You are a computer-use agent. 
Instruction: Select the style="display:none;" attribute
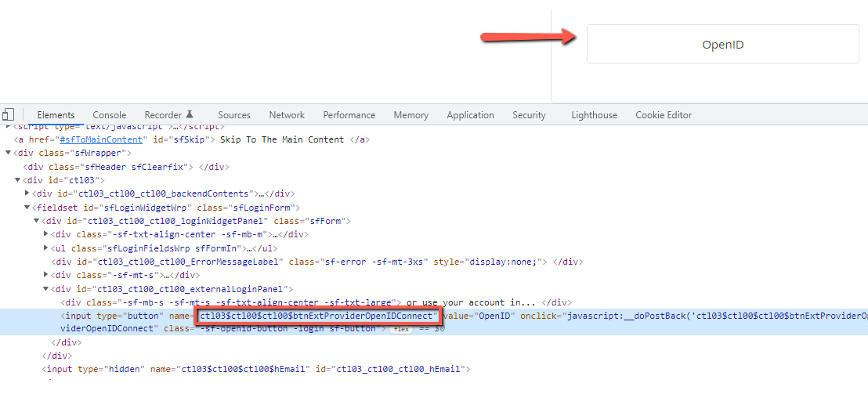click(x=490, y=262)
